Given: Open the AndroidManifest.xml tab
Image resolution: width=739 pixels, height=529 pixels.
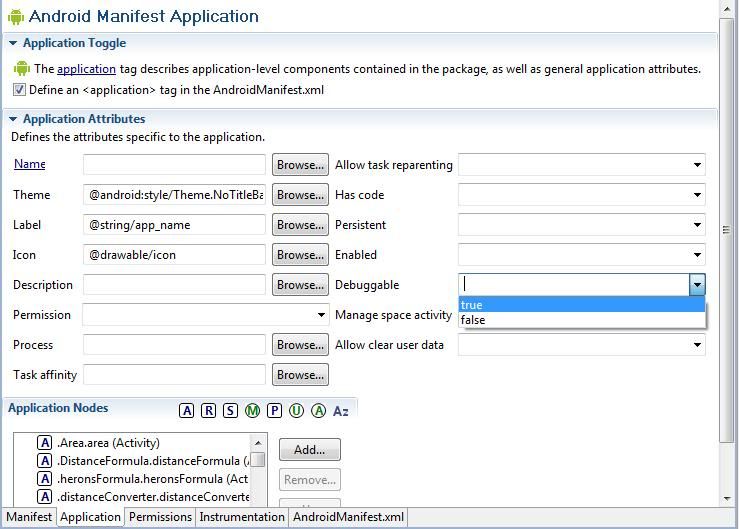Looking at the screenshot, I should tap(348, 518).
